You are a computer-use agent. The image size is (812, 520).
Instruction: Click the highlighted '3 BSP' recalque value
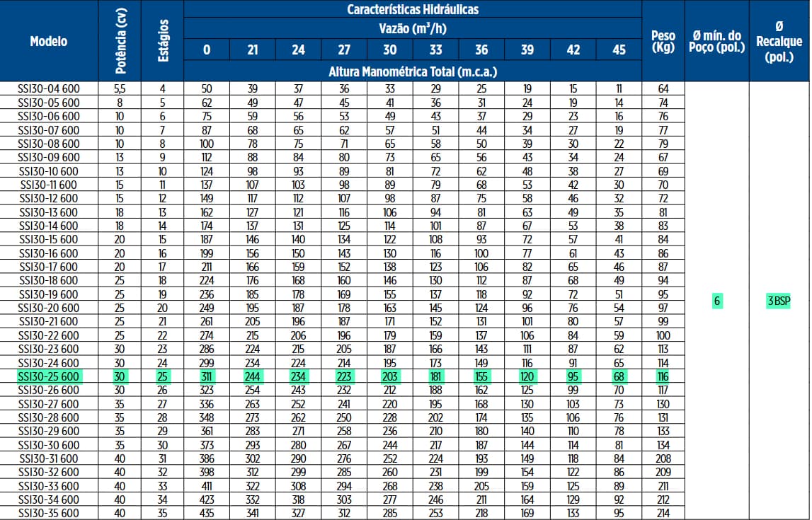778,301
